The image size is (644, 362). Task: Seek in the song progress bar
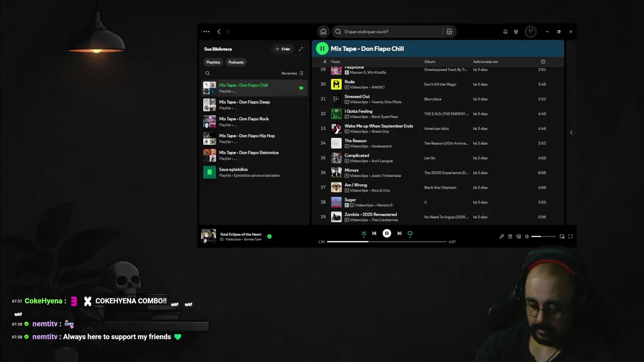[x=387, y=242]
